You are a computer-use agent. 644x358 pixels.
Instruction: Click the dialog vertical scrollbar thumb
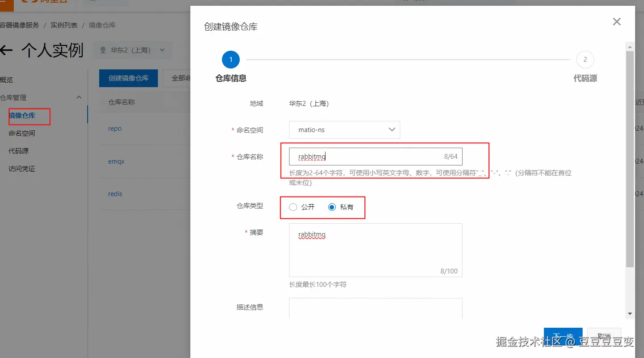[x=630, y=159]
